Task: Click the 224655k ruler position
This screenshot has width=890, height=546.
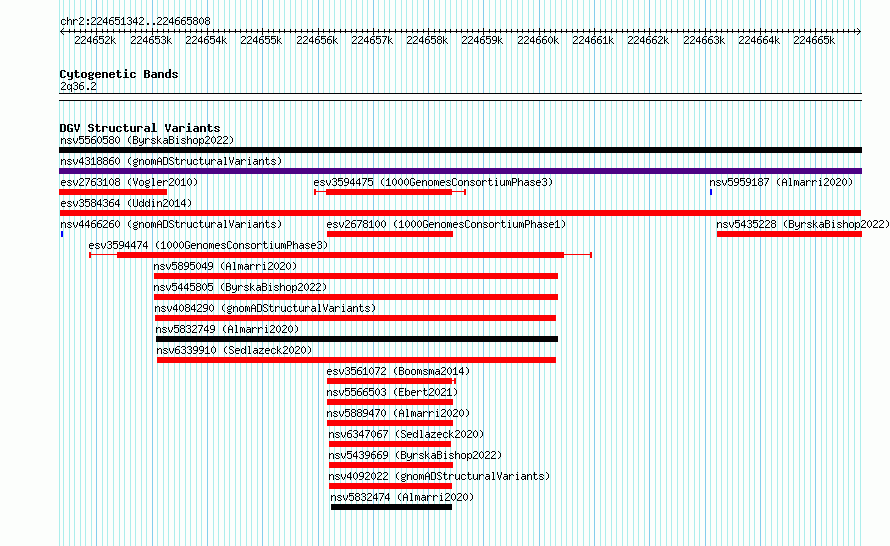Action: tap(261, 40)
